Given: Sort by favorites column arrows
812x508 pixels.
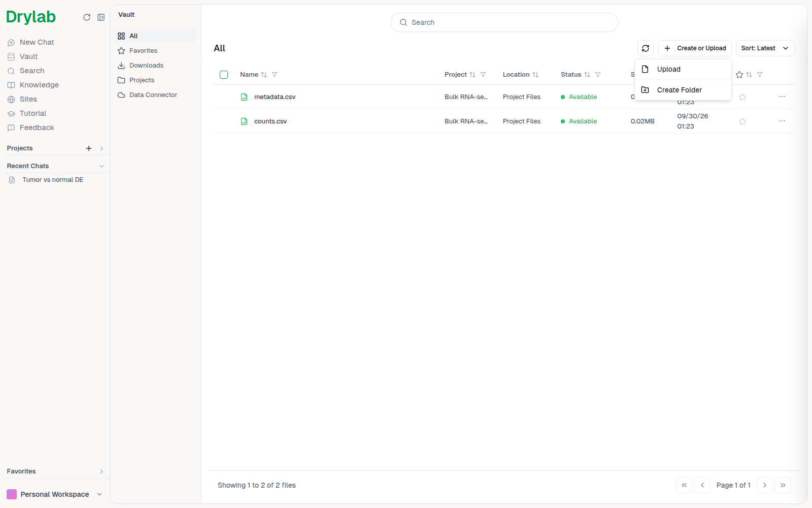Looking at the screenshot, I should coord(749,75).
